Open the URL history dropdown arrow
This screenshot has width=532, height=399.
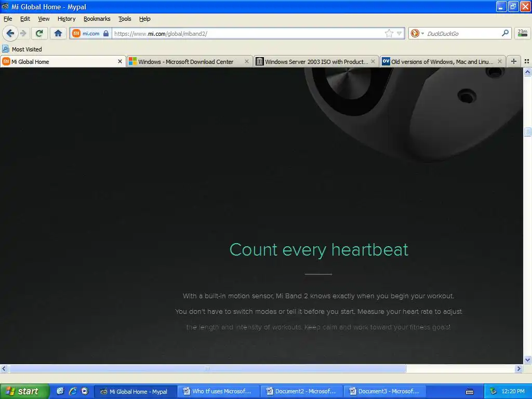(400, 33)
